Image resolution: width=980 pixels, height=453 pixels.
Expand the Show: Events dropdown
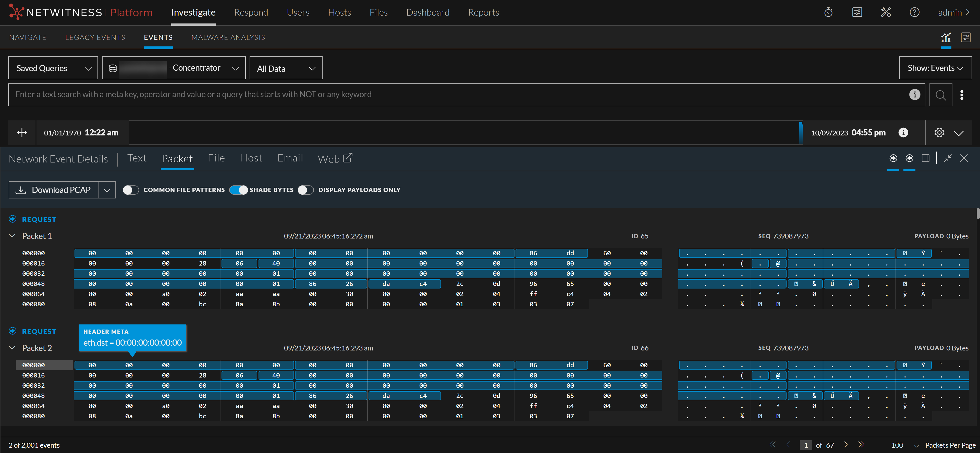tap(935, 68)
